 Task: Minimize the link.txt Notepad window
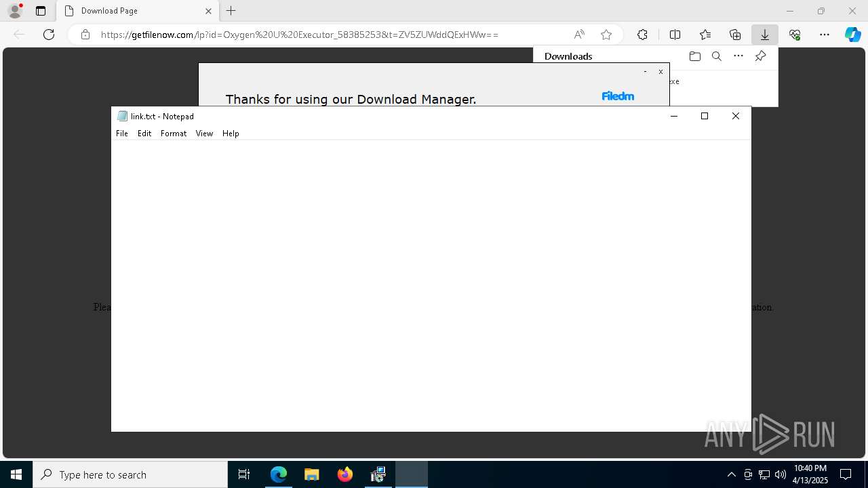(x=673, y=116)
